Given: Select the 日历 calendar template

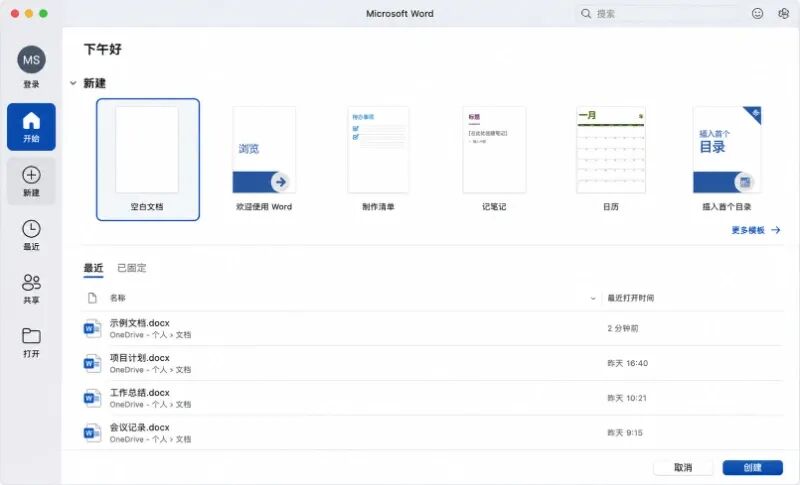Looking at the screenshot, I should 611,160.
